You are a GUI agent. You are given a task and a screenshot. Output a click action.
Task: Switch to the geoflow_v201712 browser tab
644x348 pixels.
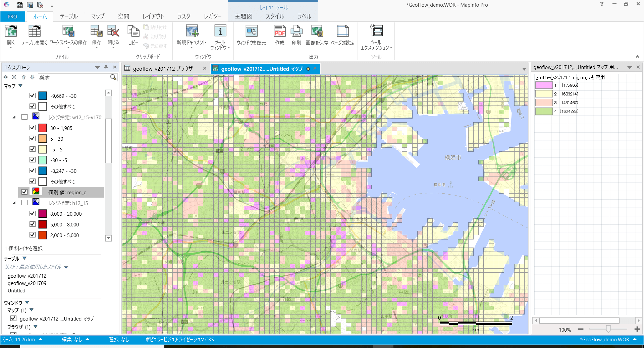pyautogui.click(x=163, y=69)
